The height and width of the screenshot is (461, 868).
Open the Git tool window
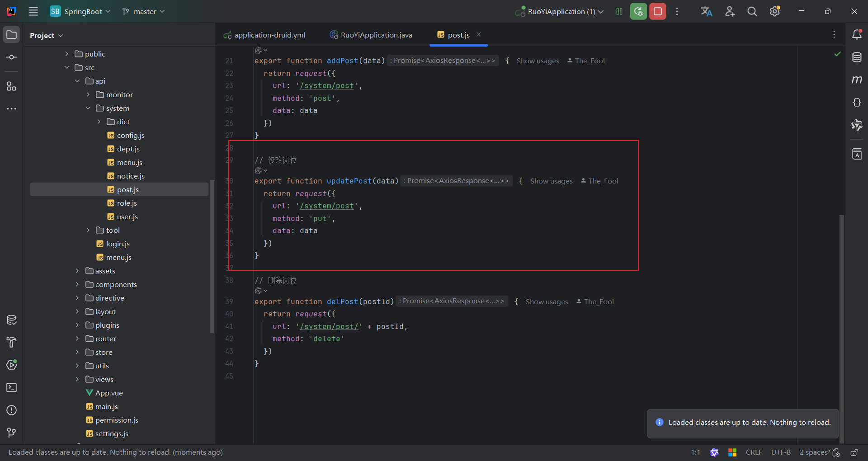point(12,433)
